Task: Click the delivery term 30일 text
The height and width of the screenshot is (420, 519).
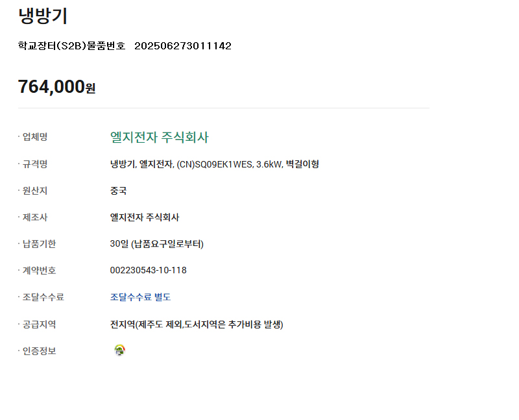Action: pos(156,244)
